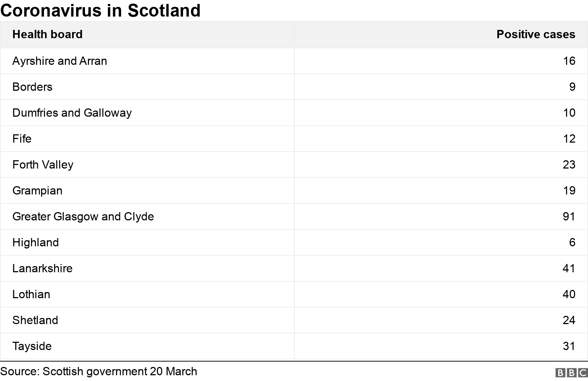Viewport: 588px width, 381px height.
Task: Click Greater Glasgow and Clyde label
Action: [x=83, y=216]
